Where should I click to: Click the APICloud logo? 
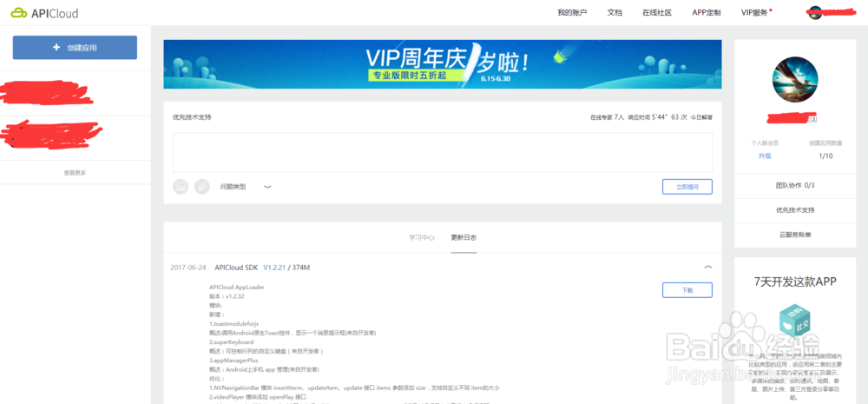coord(44,13)
